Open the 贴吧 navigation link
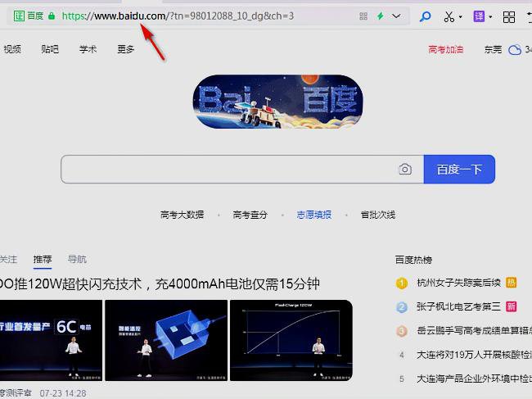 tap(50, 49)
